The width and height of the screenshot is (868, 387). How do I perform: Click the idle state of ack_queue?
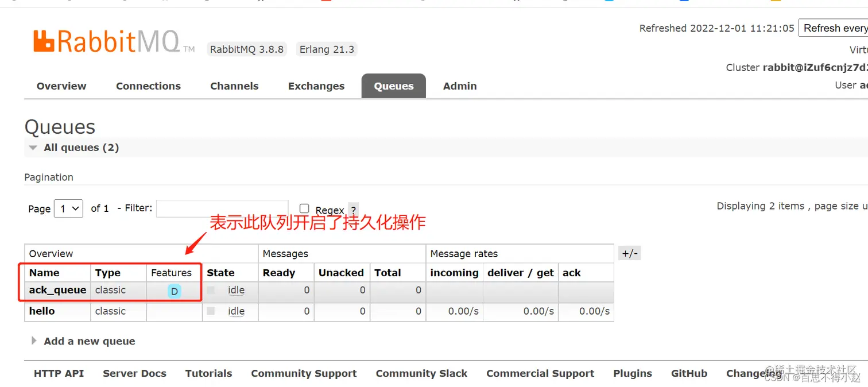236,291
